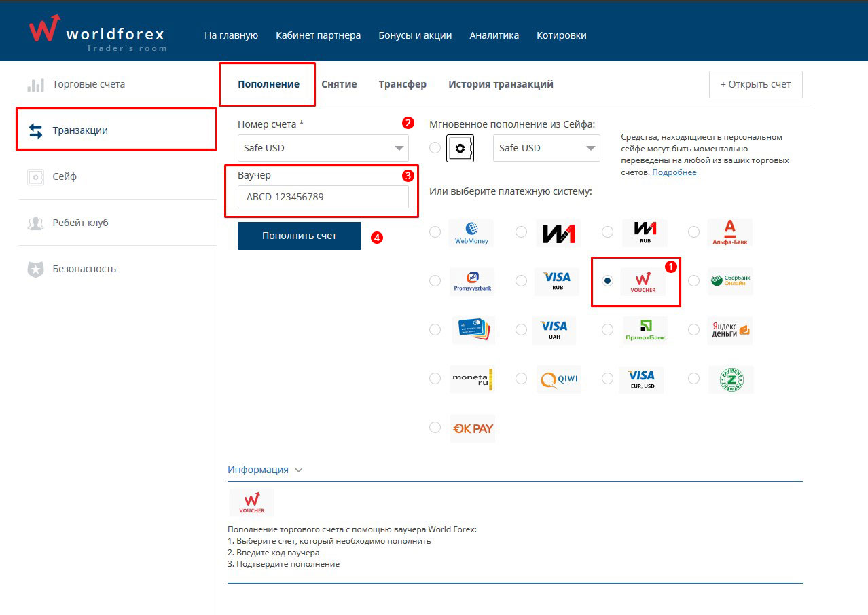Click the Безопасность shield icon

click(35, 269)
